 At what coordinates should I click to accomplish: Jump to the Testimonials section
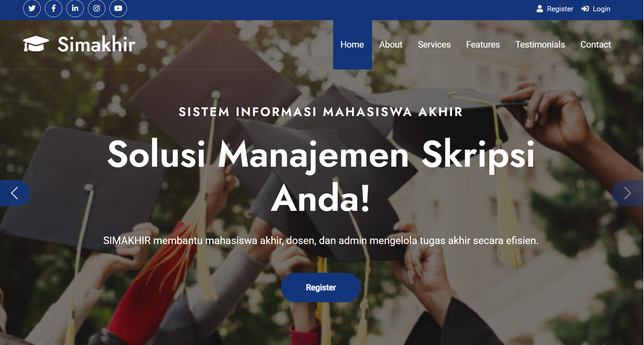(x=540, y=45)
